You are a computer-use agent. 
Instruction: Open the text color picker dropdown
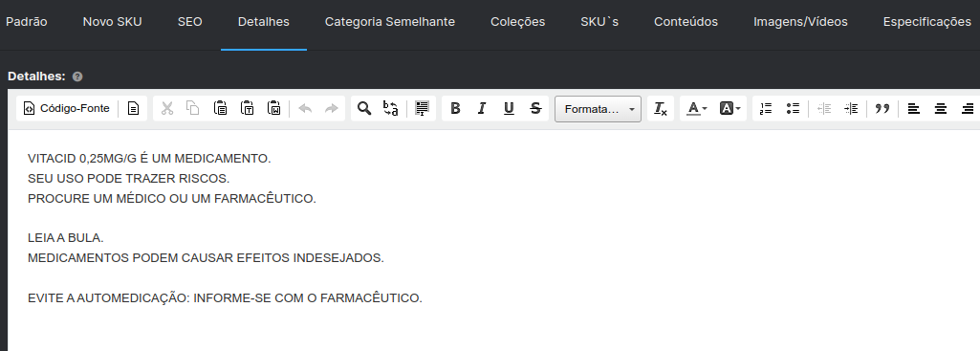click(697, 108)
